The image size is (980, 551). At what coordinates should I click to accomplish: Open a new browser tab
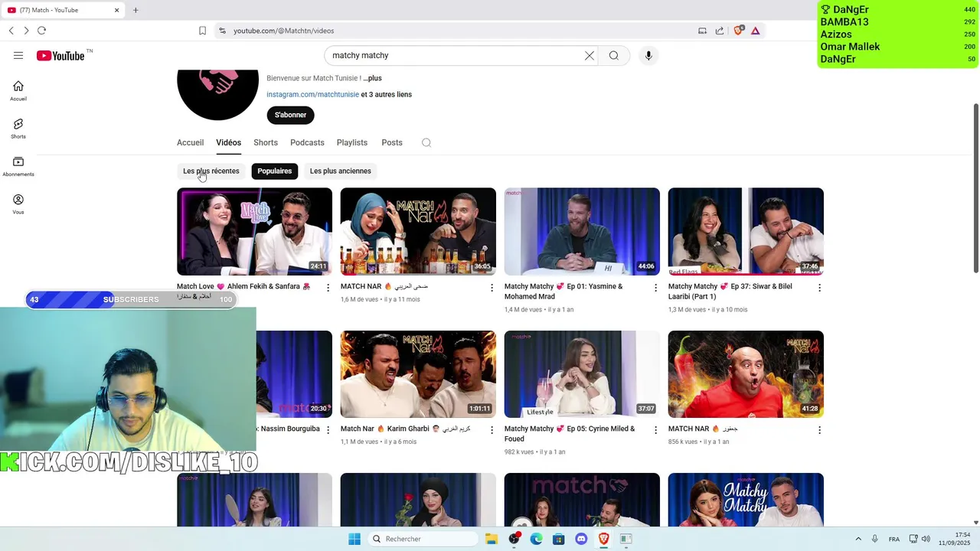(x=136, y=10)
